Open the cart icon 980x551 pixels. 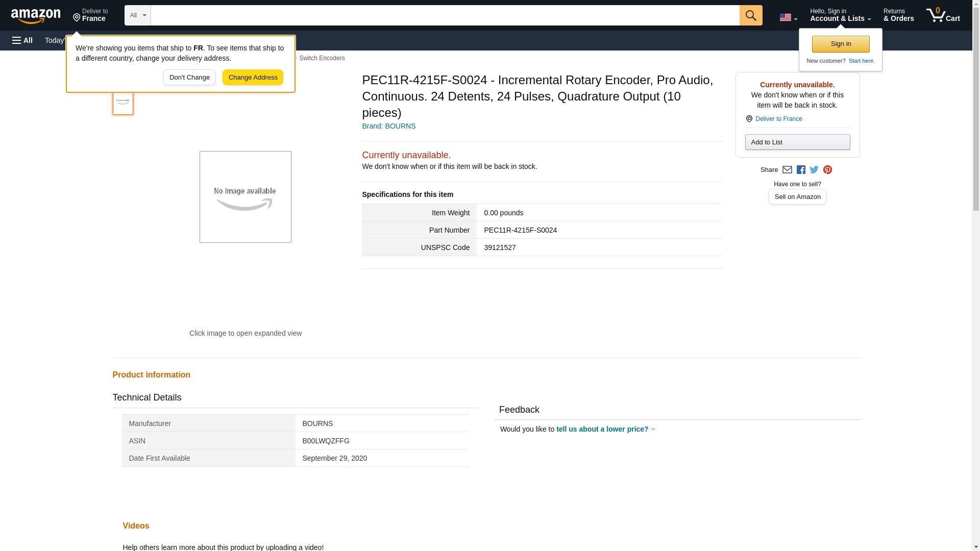(943, 15)
